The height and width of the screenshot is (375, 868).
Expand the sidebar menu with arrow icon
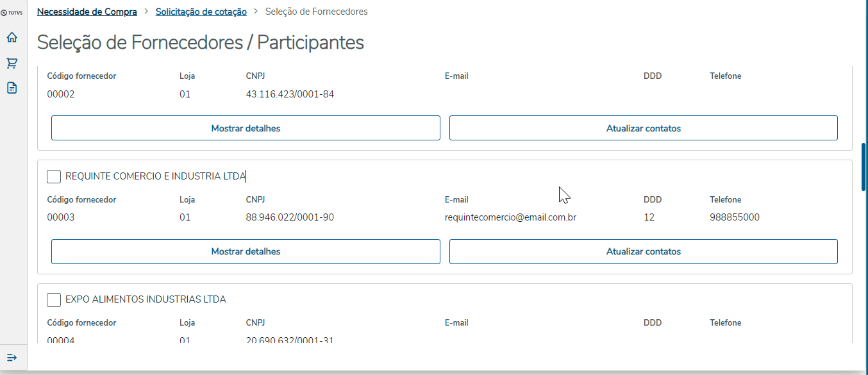[12, 357]
